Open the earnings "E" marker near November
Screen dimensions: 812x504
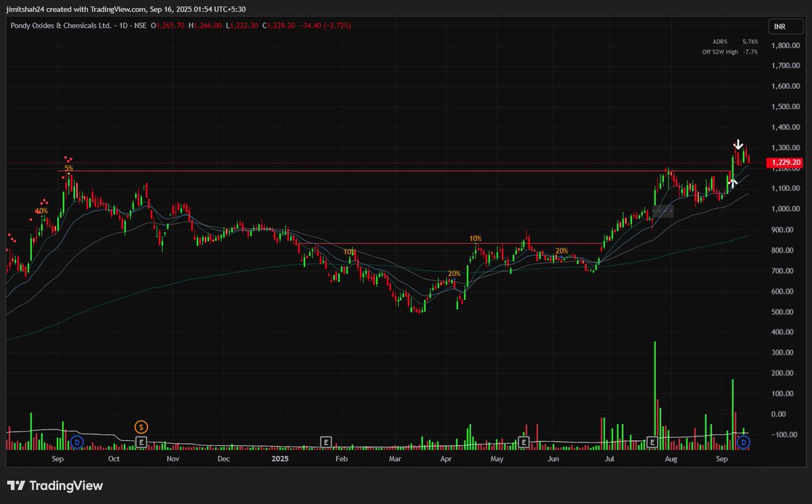pyautogui.click(x=141, y=442)
